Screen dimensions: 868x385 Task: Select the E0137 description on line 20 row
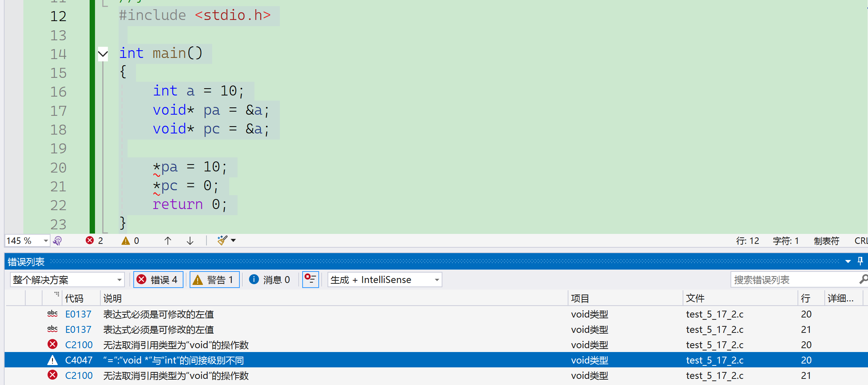coord(159,314)
